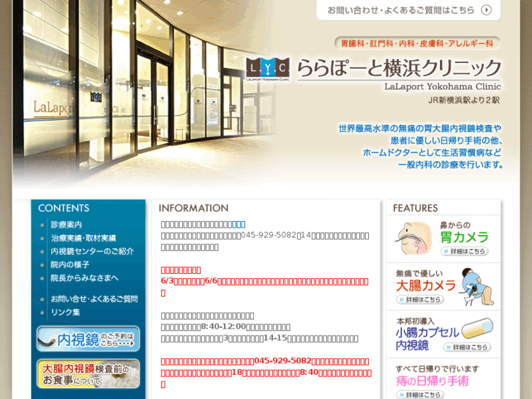Open 胃カメラ 詳細はこちら button
The image size is (532, 399).
[465, 251]
